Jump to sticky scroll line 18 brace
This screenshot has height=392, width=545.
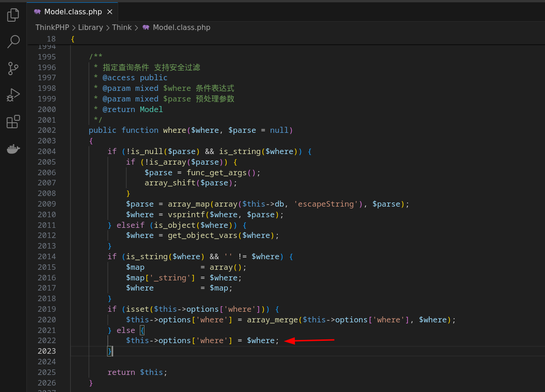(72, 39)
